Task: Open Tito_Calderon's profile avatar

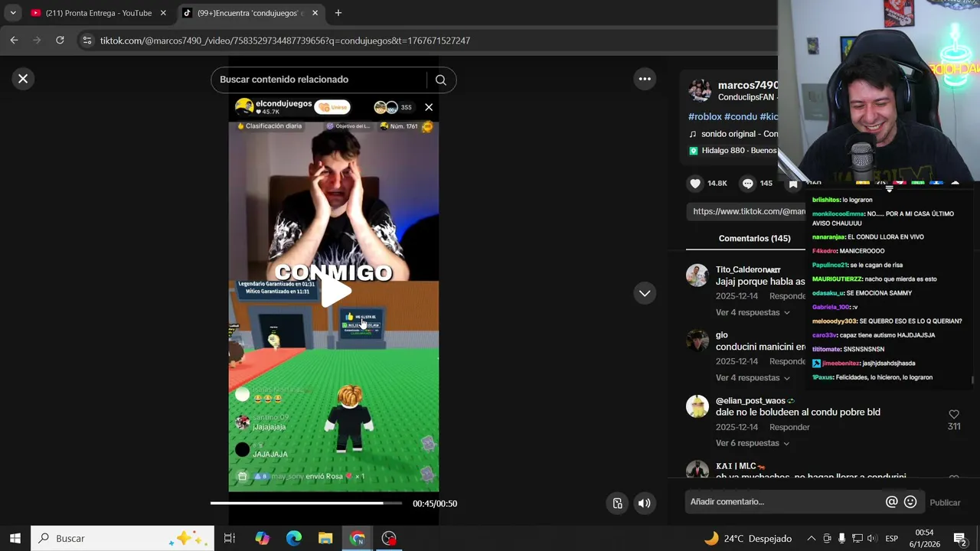Action: [697, 275]
